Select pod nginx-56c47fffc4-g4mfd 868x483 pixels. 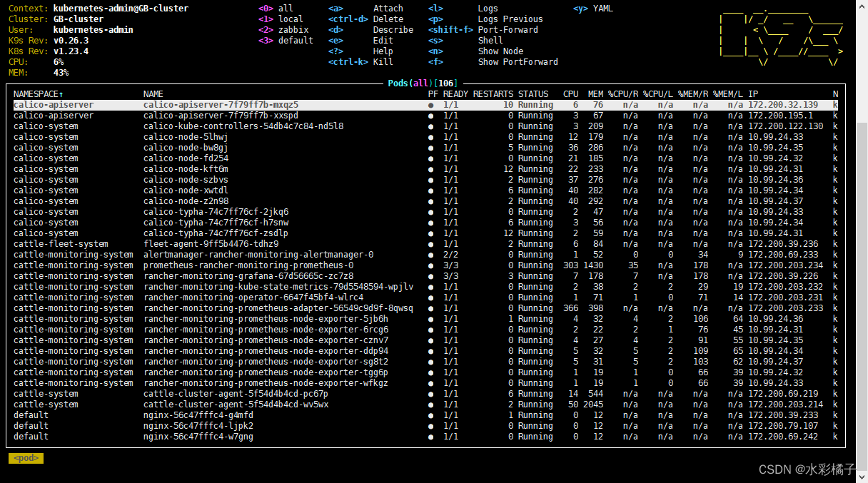pyautogui.click(x=425, y=415)
